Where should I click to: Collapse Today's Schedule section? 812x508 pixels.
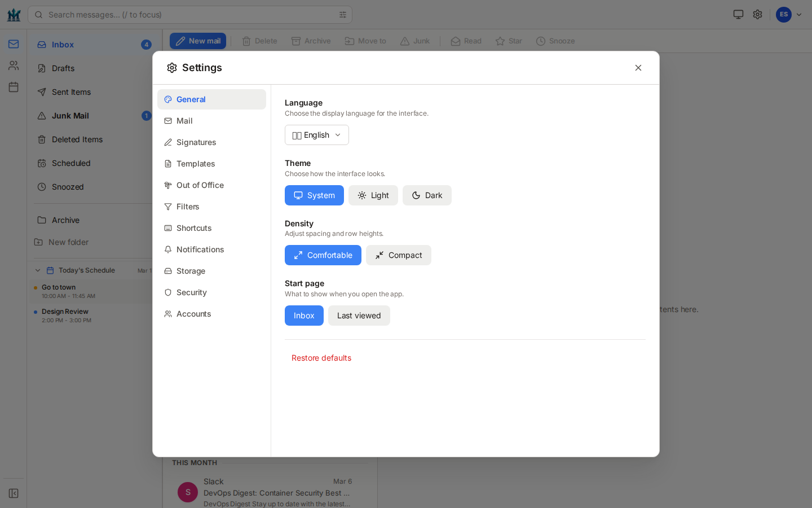click(x=38, y=270)
